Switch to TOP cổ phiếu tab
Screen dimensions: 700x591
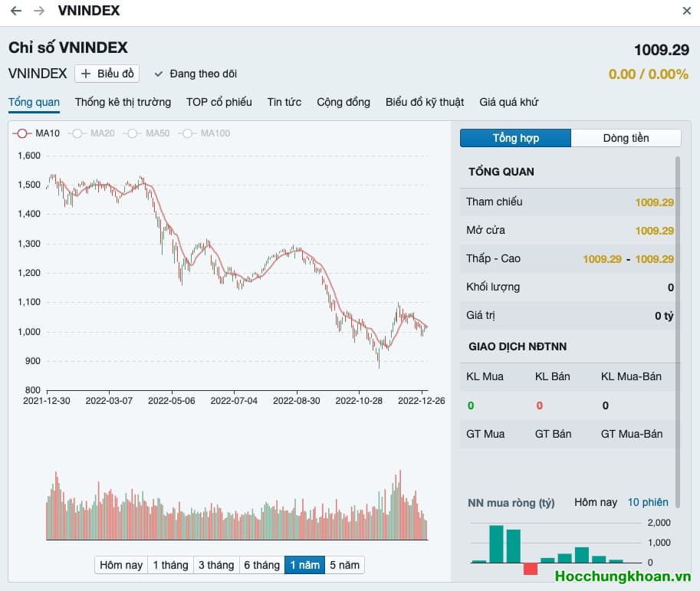coord(219,102)
